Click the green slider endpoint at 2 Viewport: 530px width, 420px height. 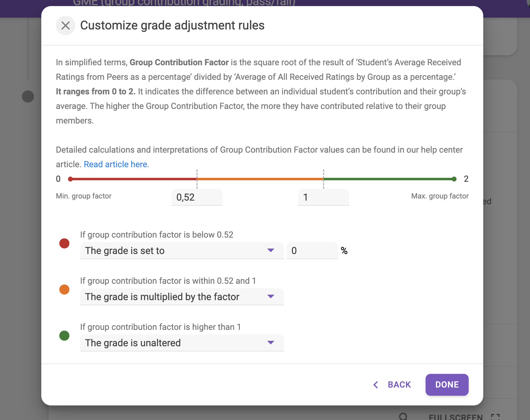454,179
